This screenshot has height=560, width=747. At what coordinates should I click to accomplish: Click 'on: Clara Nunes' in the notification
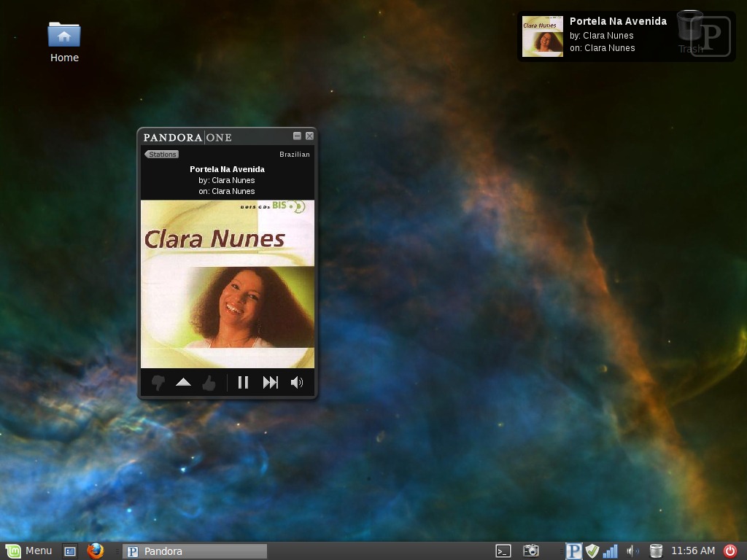click(x=602, y=47)
